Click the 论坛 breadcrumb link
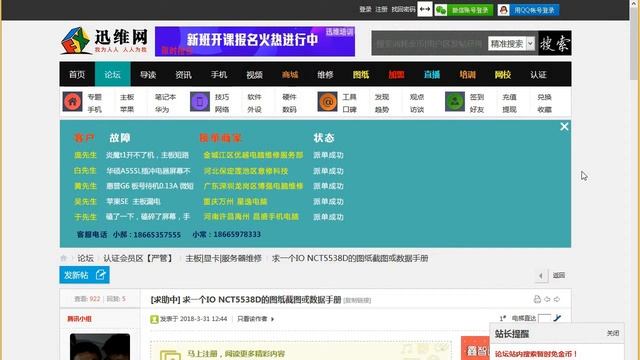Screen dimensions: 640x360 pyautogui.click(x=86, y=258)
